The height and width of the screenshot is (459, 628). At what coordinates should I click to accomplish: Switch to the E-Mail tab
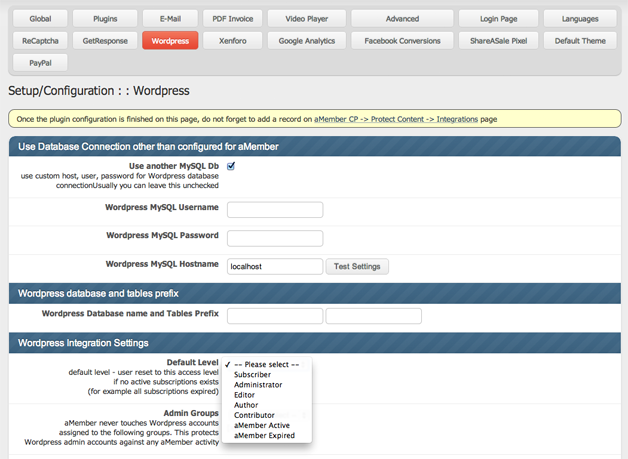pos(170,19)
